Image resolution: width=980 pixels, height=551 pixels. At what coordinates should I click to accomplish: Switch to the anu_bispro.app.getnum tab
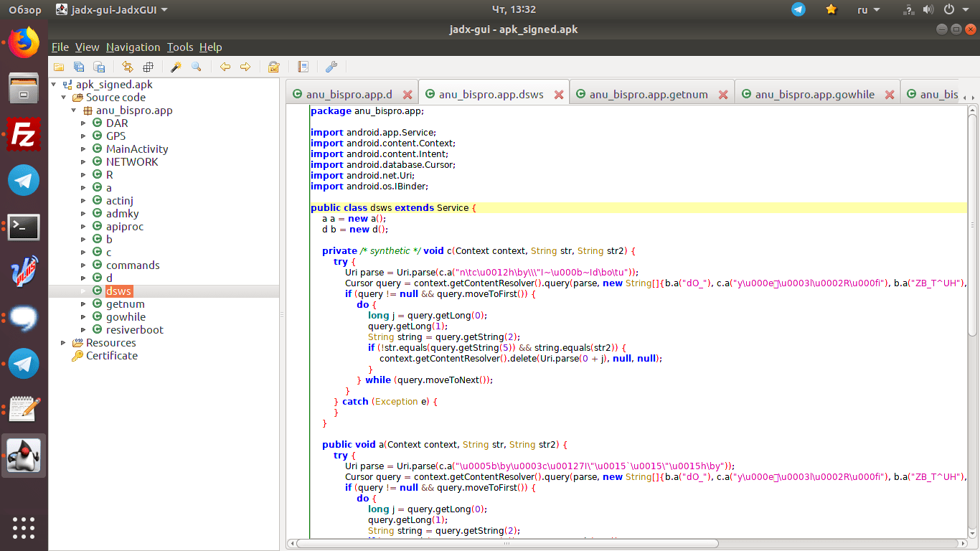[x=648, y=95]
